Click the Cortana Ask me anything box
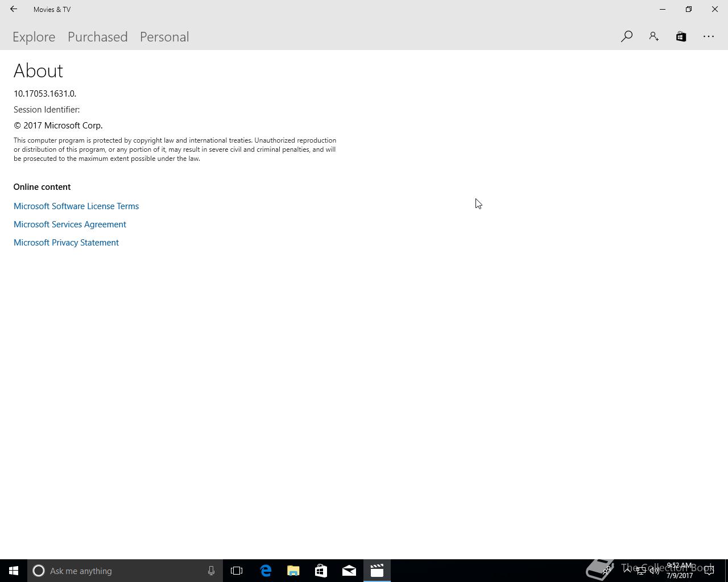The height and width of the screenshot is (582, 728). (x=125, y=571)
